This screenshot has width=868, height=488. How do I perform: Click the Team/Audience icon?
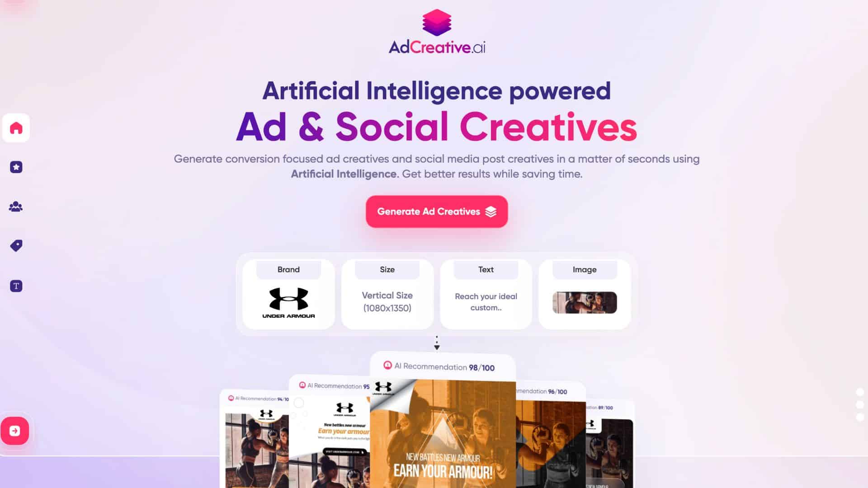coord(15,207)
